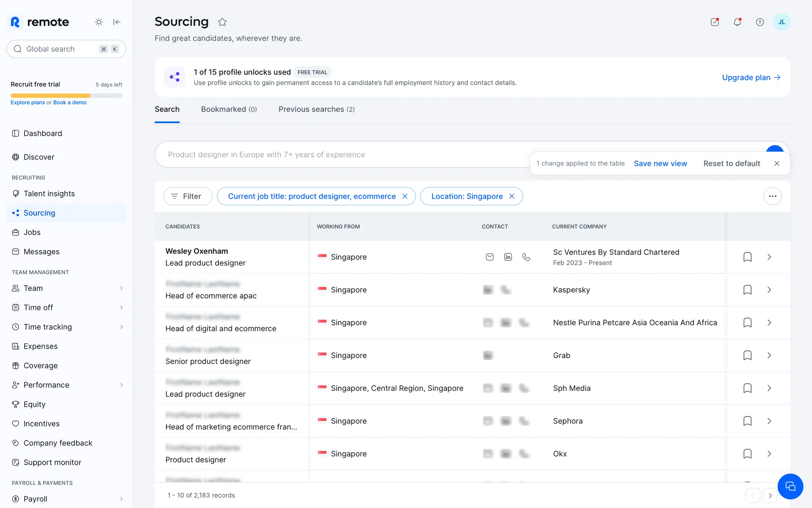Screen dimensions: 812x508
Task: Remove Location: Singapore filter chip
Action: pyautogui.click(x=512, y=196)
